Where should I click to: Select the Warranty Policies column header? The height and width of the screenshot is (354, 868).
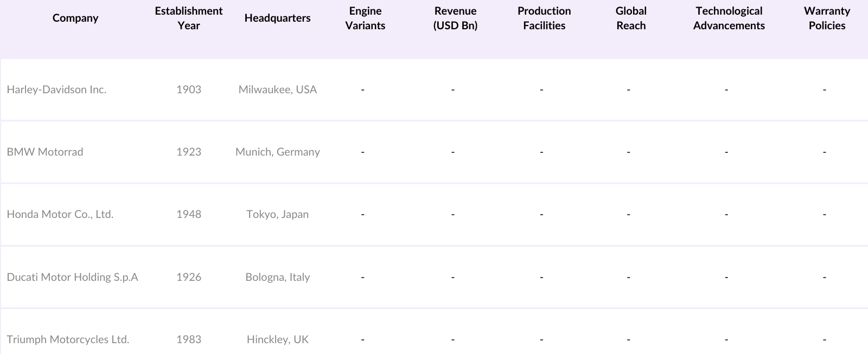(x=827, y=18)
